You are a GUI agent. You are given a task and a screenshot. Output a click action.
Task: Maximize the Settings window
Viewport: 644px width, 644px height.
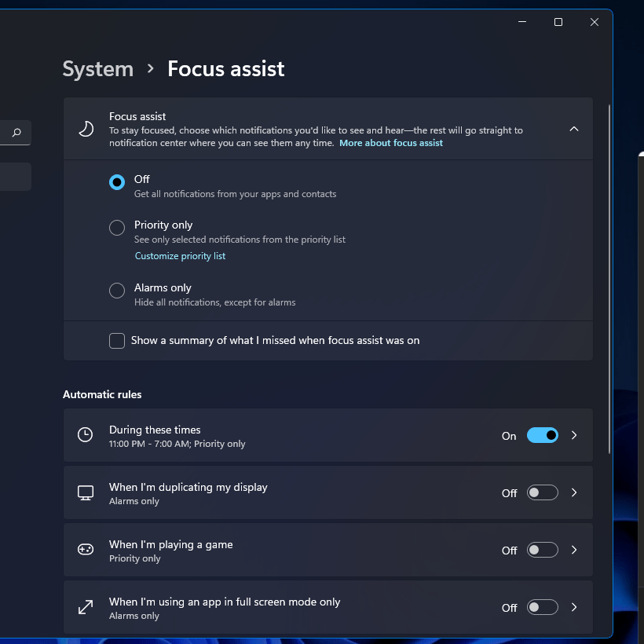[558, 22]
